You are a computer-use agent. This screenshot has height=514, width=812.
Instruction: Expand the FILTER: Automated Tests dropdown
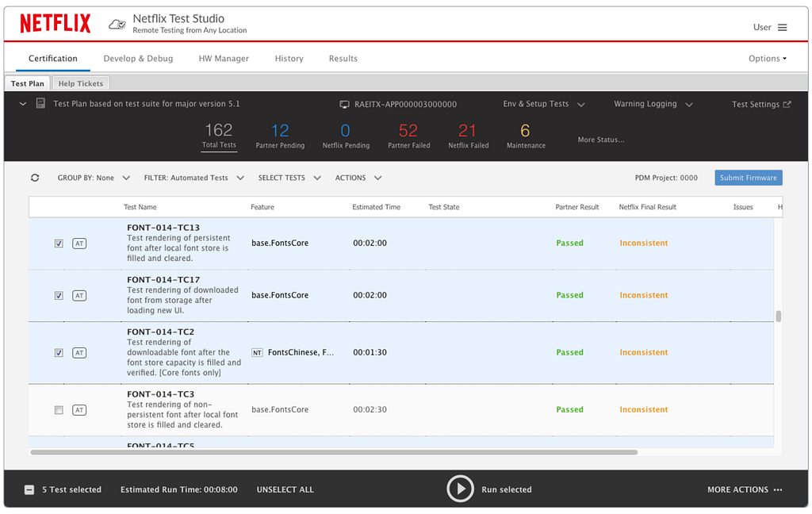(x=194, y=178)
